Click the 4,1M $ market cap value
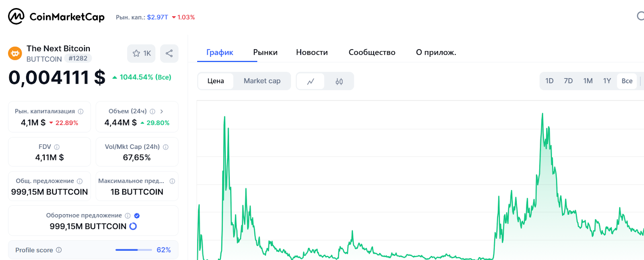 [x=33, y=123]
